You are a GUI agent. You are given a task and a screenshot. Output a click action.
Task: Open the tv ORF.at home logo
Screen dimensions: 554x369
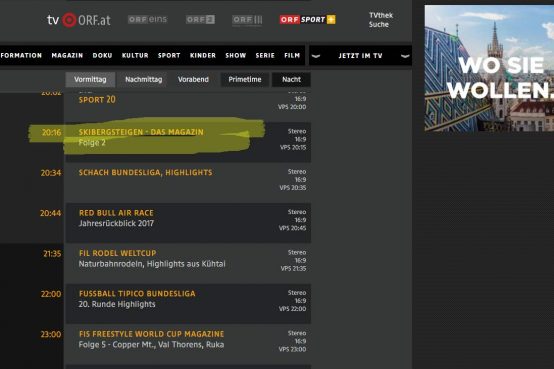[x=78, y=20]
